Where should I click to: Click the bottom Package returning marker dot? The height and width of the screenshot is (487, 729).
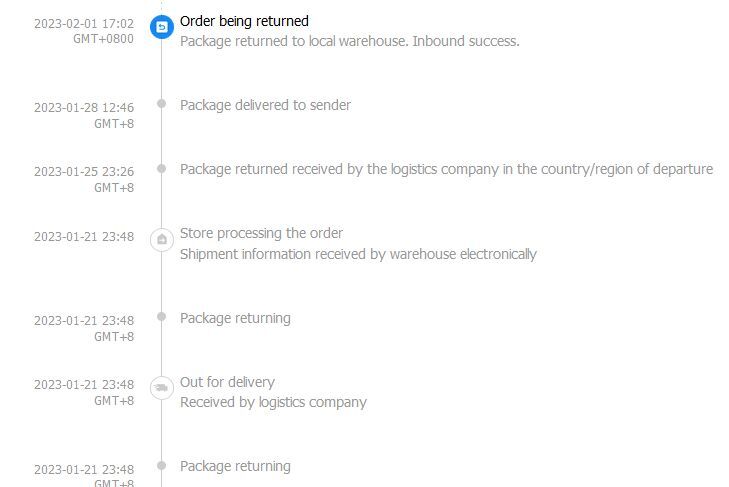pyautogui.click(x=162, y=465)
